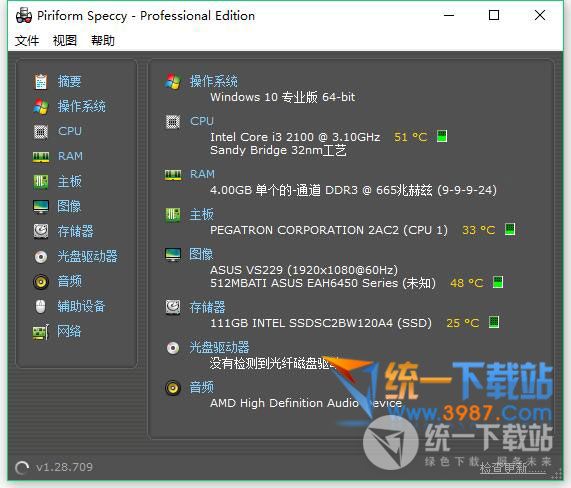Select 图像 in the left sidebar
571x488 pixels.
pyautogui.click(x=69, y=206)
